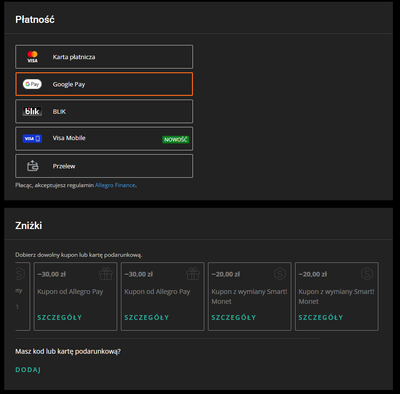
Task: Click 'Masz kod lub kartę podarunkową?' text
Action: point(68,351)
